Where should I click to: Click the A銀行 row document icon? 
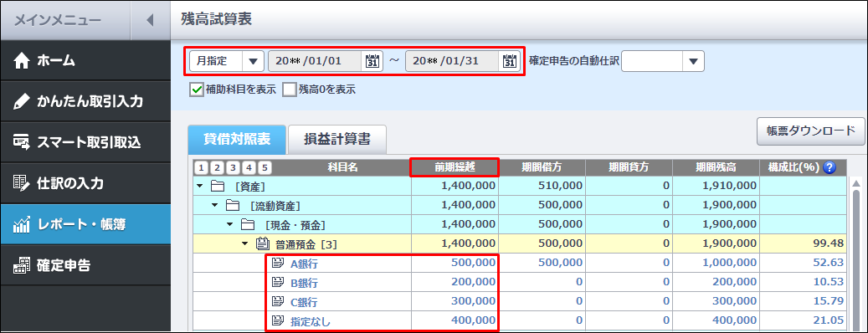(x=278, y=264)
